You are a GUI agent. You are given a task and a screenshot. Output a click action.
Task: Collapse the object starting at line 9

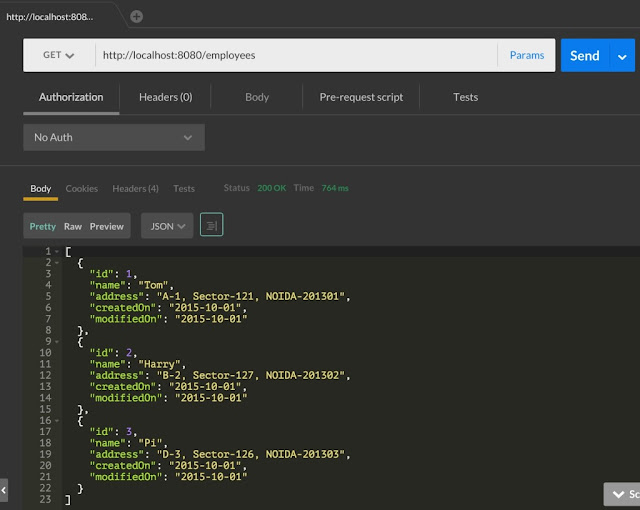[x=57, y=341]
